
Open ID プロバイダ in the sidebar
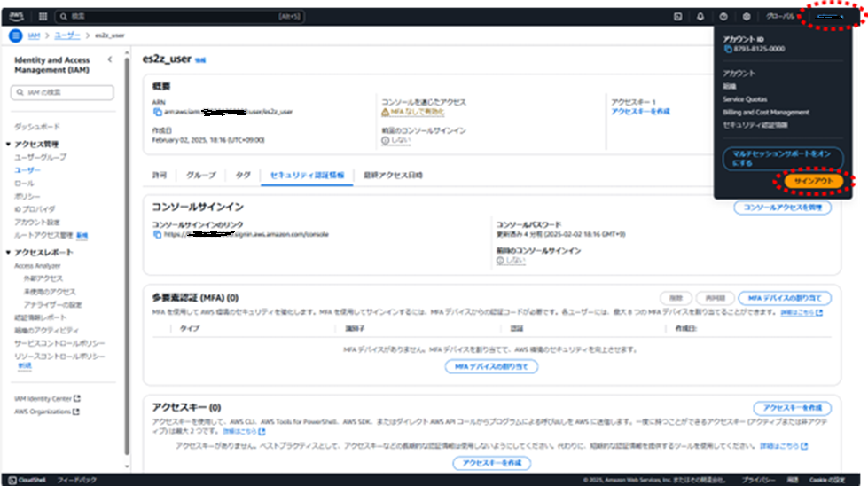pos(35,209)
